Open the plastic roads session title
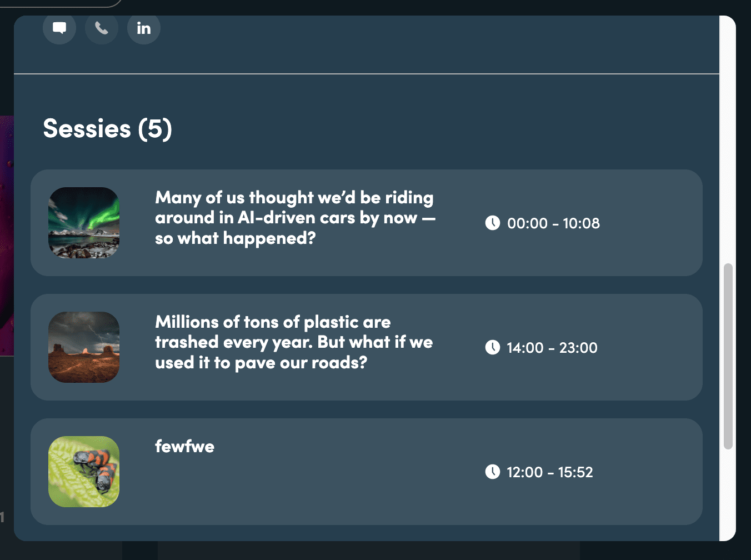751x560 pixels. click(x=294, y=342)
